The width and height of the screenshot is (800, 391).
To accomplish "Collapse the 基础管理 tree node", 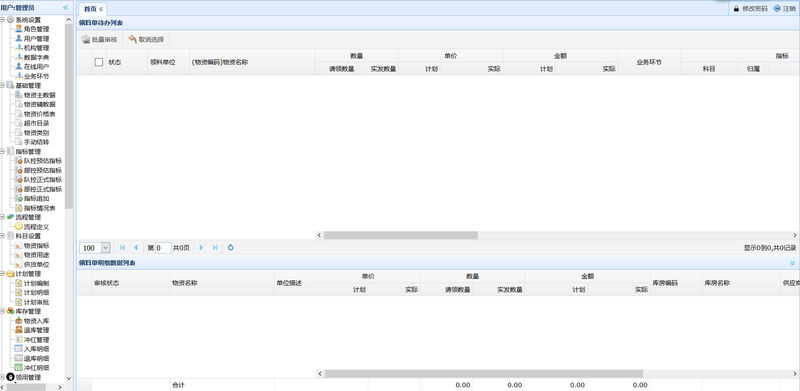I will tap(3, 85).
